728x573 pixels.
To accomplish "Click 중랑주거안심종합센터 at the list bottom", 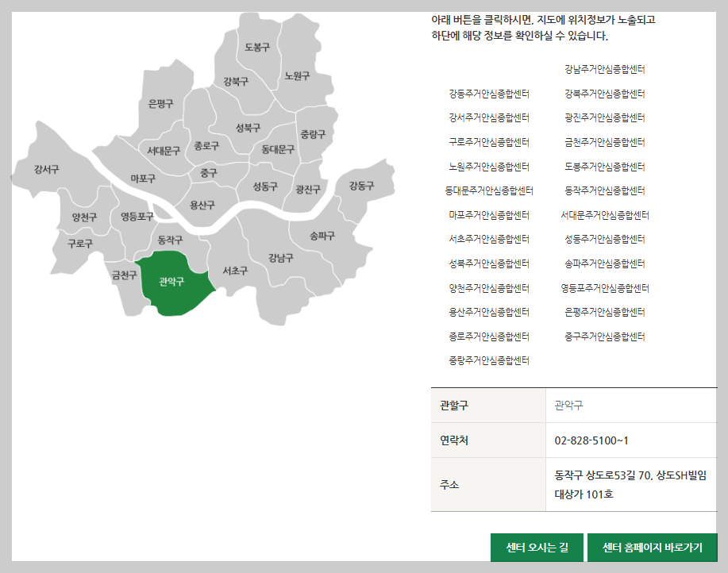I will 489,360.
